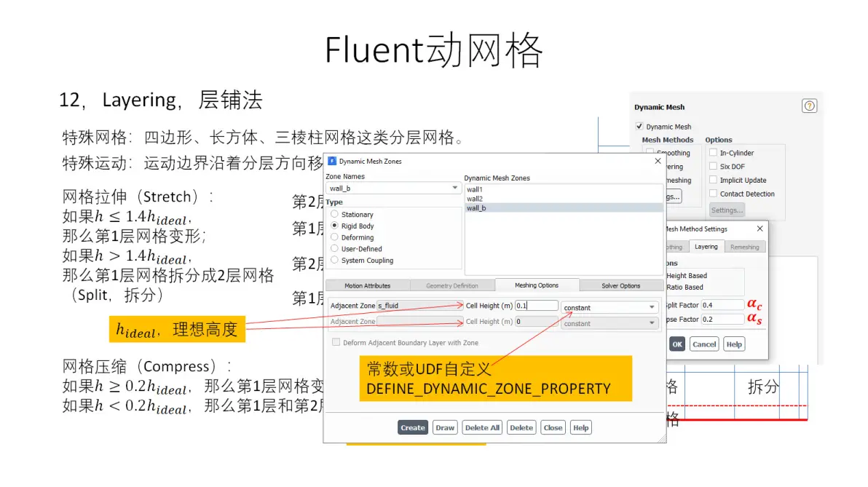Enable the Contact Detection option

click(713, 194)
